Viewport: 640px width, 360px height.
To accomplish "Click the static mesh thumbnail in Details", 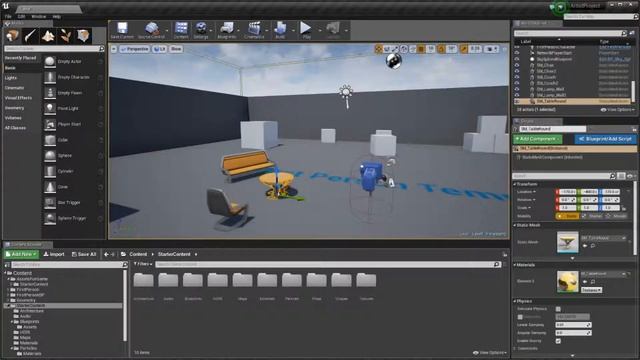I will pos(567,242).
